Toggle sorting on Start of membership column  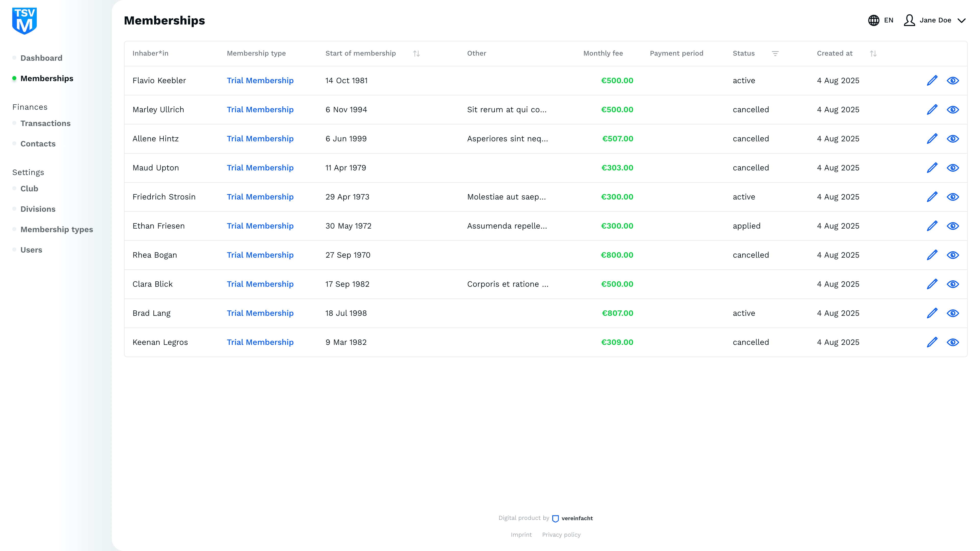[416, 54]
